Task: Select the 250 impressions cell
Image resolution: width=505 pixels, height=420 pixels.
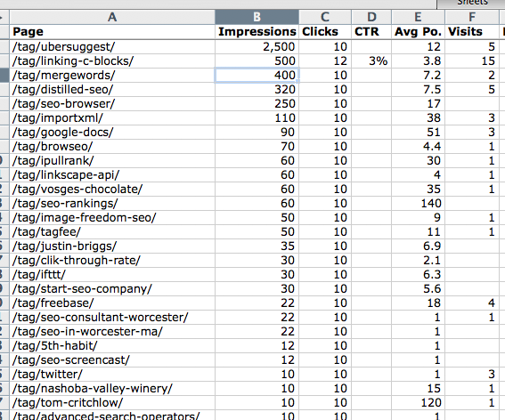Action: (257, 103)
